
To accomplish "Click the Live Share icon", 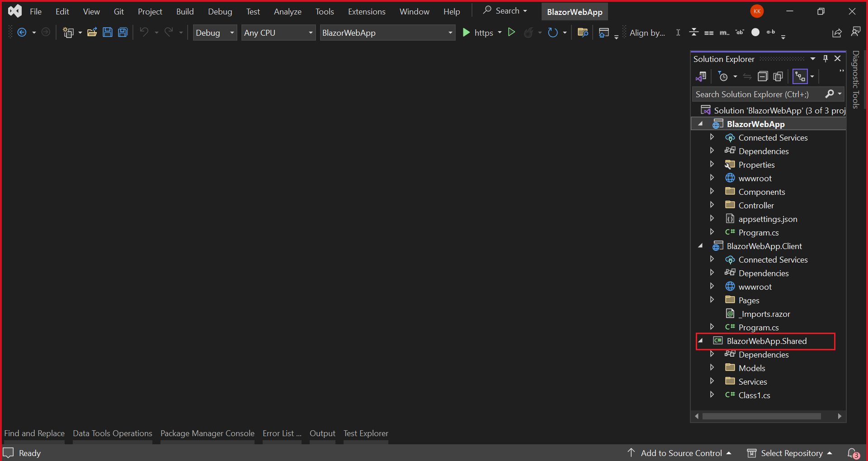I will (x=837, y=33).
